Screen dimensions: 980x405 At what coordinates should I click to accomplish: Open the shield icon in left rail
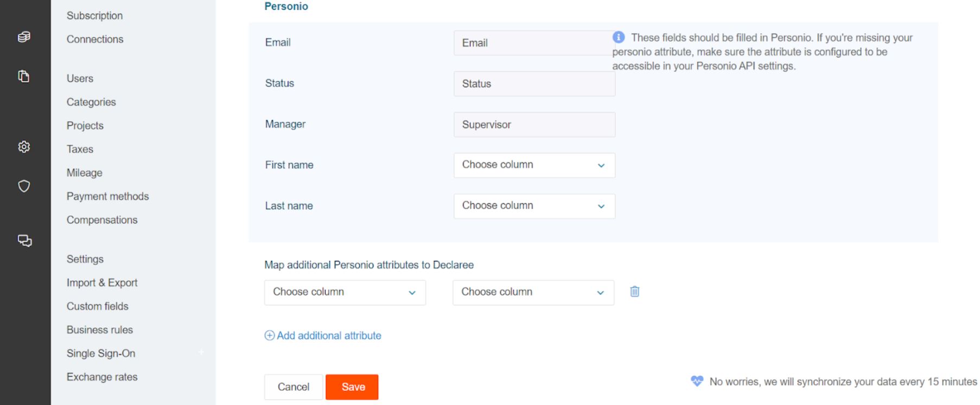[x=24, y=187]
